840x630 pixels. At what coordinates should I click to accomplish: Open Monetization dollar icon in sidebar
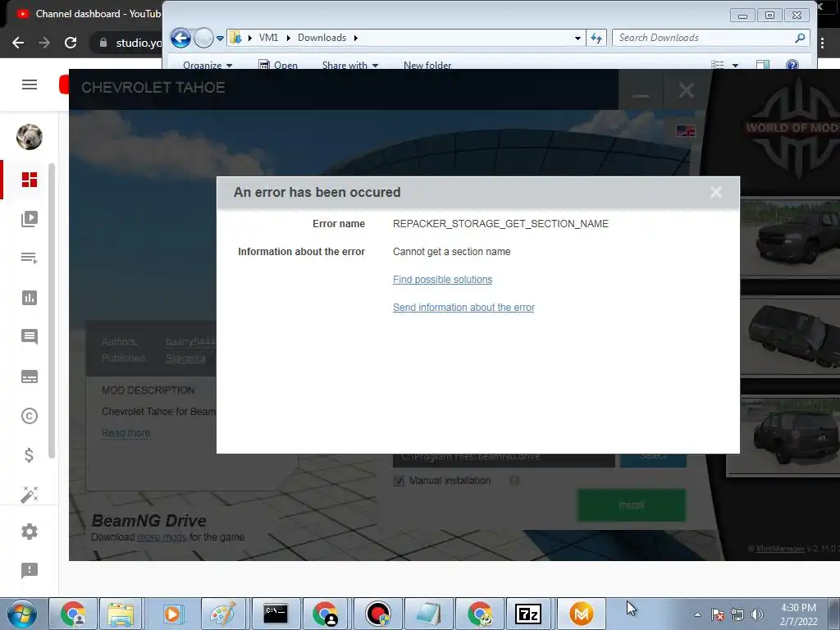pos(30,455)
